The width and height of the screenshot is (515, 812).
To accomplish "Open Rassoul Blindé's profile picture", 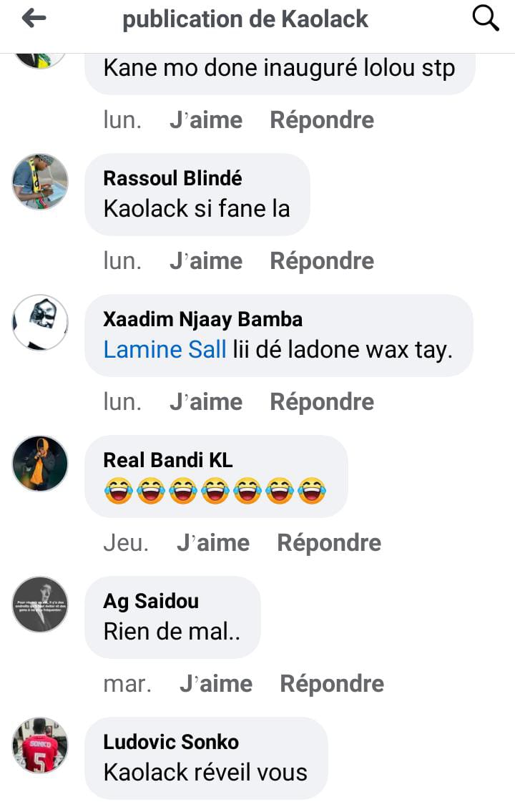I will 40,182.
